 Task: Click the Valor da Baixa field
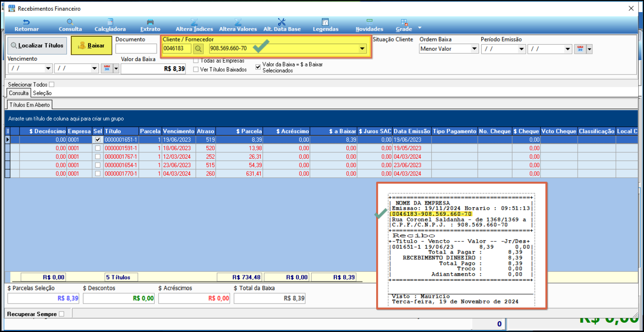153,69
